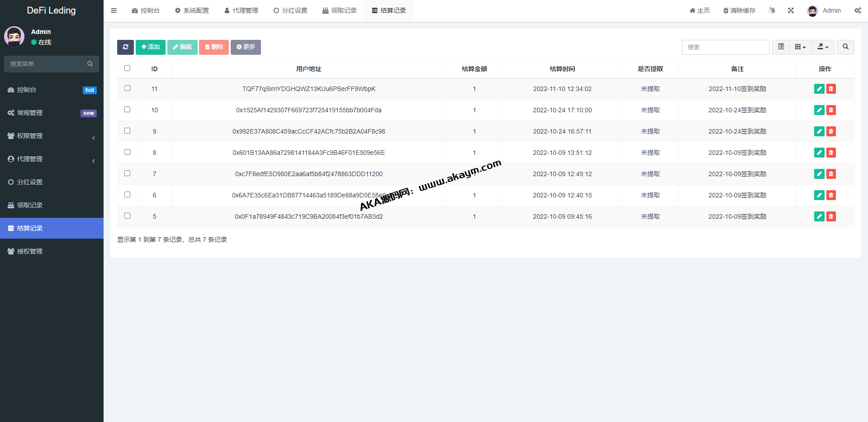The height and width of the screenshot is (422, 868).
Task: Open the export data dropdown
Action: tap(823, 47)
